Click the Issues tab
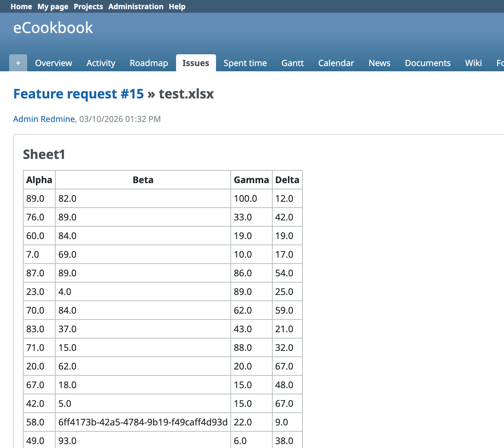This screenshot has width=504, height=448. point(196,63)
